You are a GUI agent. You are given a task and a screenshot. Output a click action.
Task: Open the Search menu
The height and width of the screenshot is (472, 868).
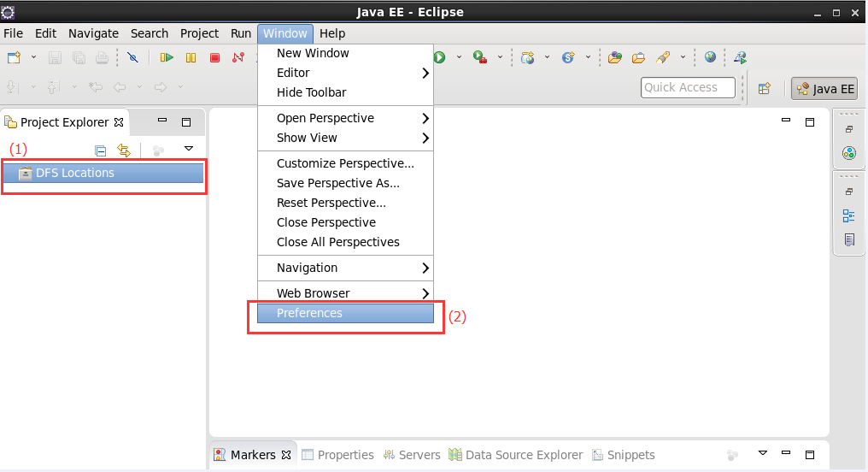pyautogui.click(x=150, y=33)
